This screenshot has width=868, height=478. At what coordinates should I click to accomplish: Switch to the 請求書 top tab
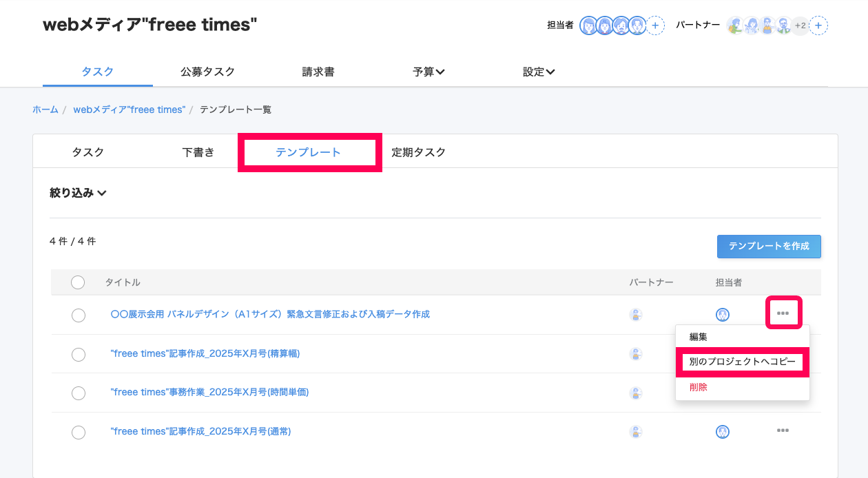tap(318, 72)
